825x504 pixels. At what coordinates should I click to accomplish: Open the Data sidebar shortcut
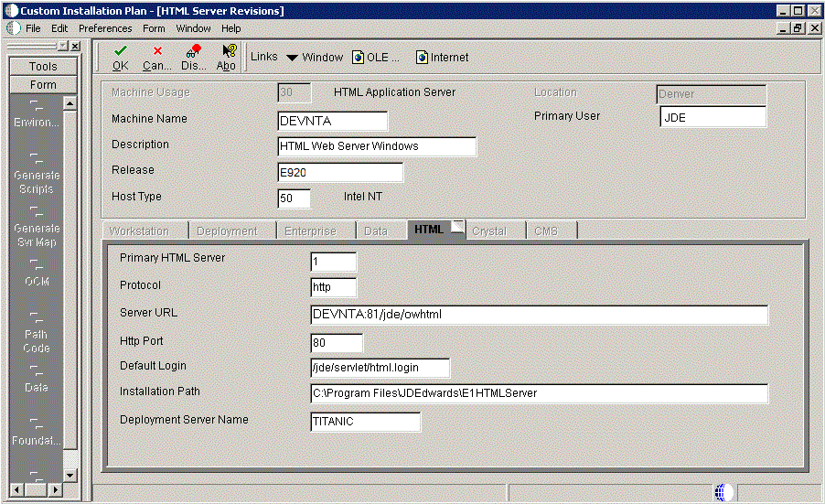pos(37,380)
